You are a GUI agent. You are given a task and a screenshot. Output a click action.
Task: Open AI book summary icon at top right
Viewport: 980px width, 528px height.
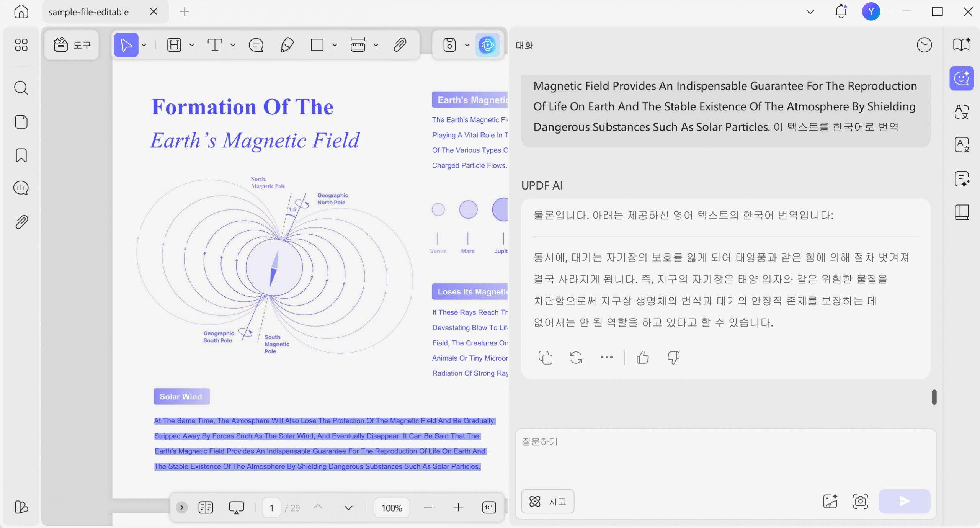click(961, 44)
